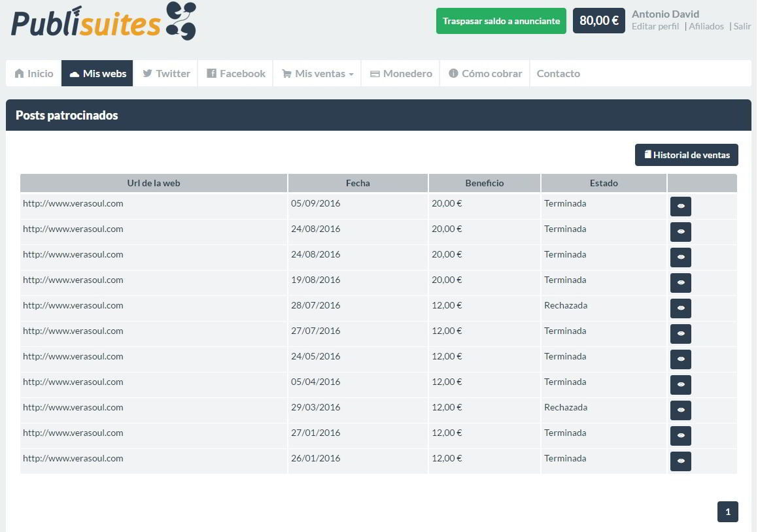
Task: Open Historial de ventas
Action: tap(686, 155)
